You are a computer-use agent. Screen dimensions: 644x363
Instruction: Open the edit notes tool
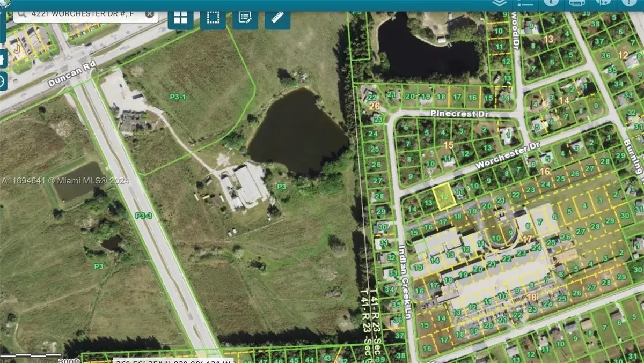pos(245,18)
